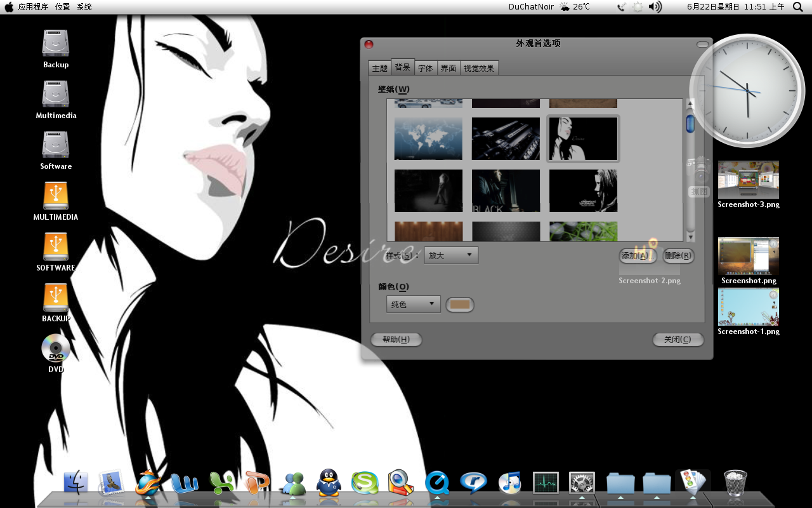Select the green grass wallpaper thumbnail
This screenshot has height=508, width=812.
[583, 231]
